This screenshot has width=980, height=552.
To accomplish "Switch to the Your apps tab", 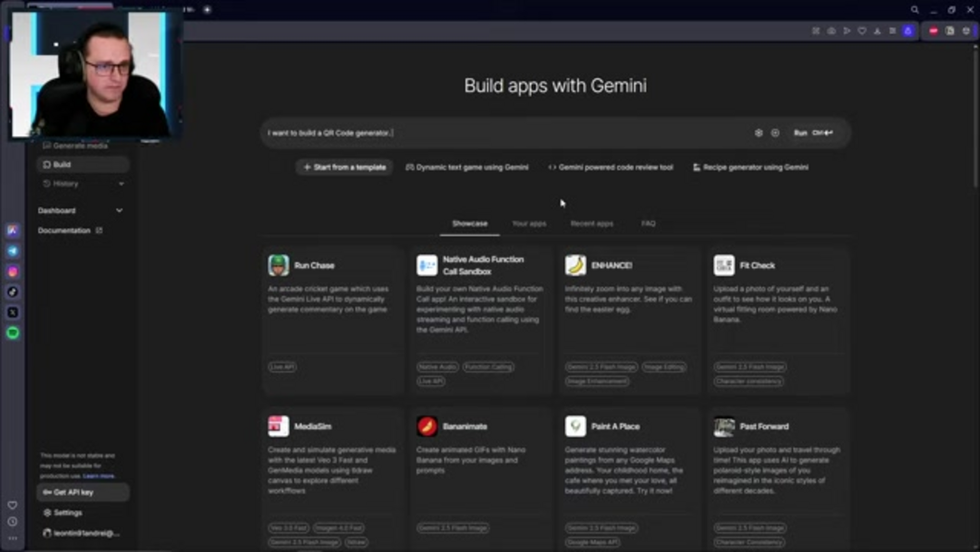I will (529, 223).
